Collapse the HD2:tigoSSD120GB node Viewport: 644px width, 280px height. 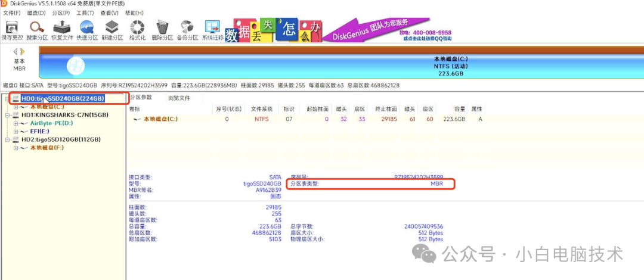[7, 139]
